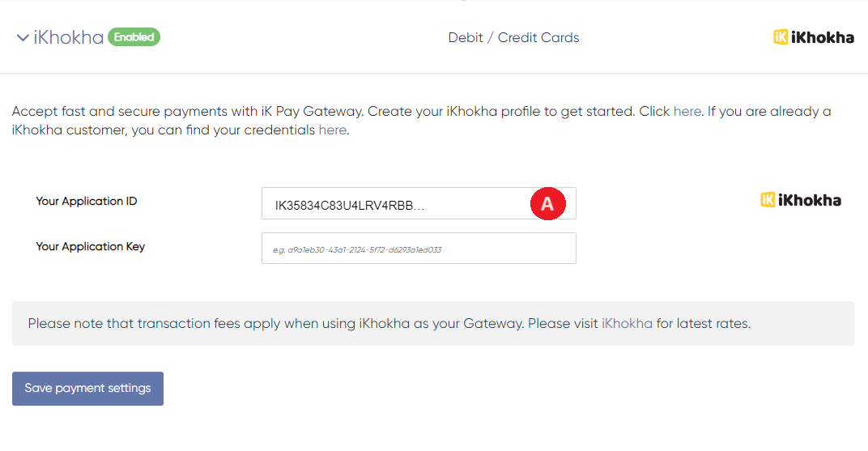Click the Your Application Key label
Viewport: 868px width, 451px height.
point(90,246)
